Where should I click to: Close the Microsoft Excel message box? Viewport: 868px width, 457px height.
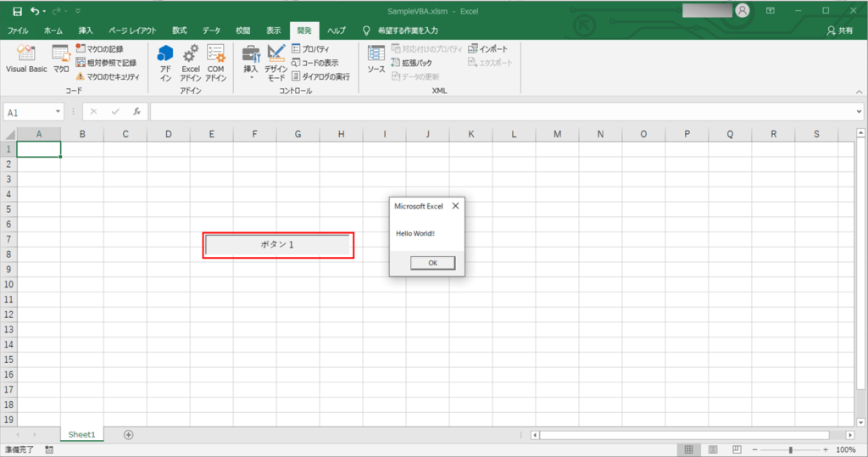(x=455, y=205)
